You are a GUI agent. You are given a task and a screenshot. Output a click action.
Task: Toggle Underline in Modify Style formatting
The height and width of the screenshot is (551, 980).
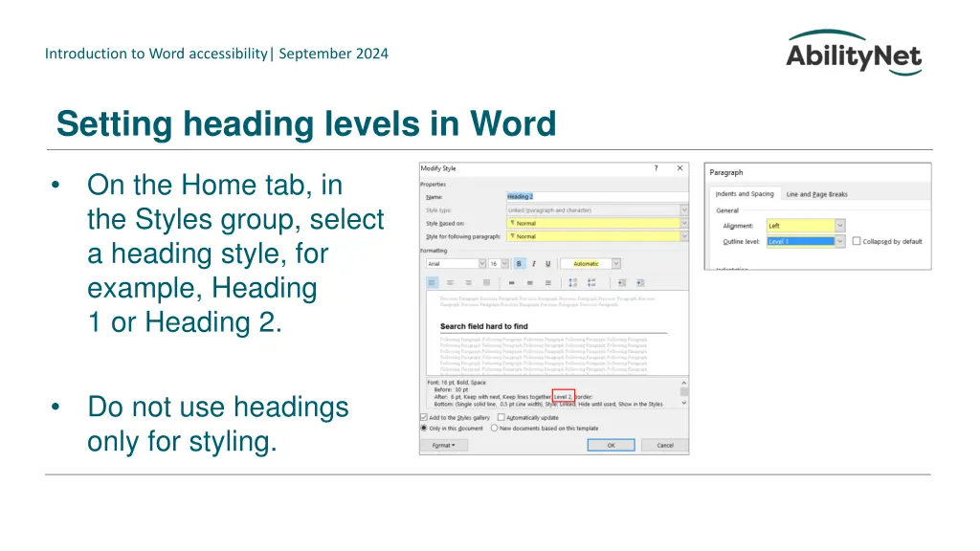pyautogui.click(x=548, y=264)
